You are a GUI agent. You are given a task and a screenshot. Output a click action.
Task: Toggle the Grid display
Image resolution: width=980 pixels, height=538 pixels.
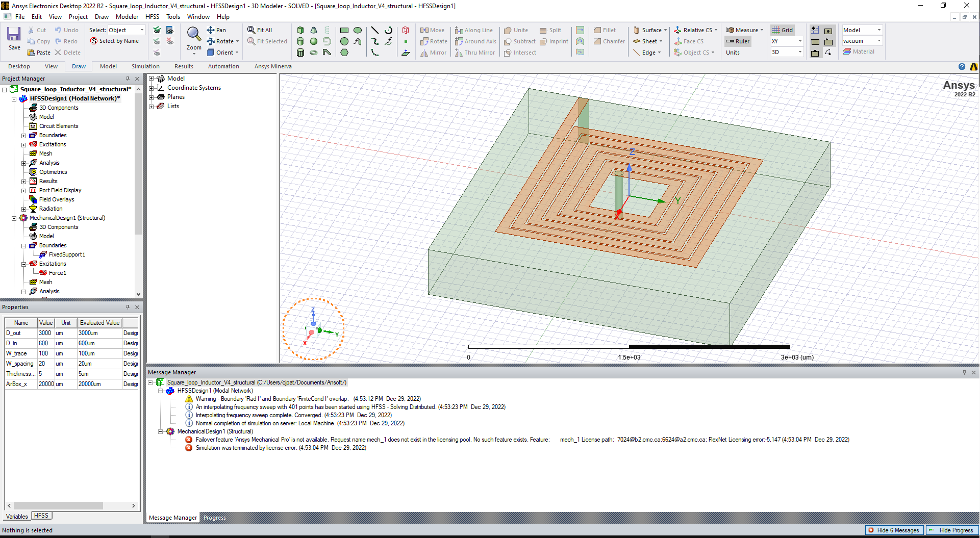pyautogui.click(x=782, y=30)
